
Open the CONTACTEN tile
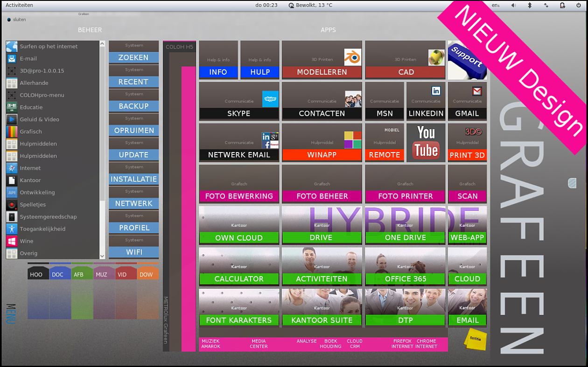coord(322,101)
